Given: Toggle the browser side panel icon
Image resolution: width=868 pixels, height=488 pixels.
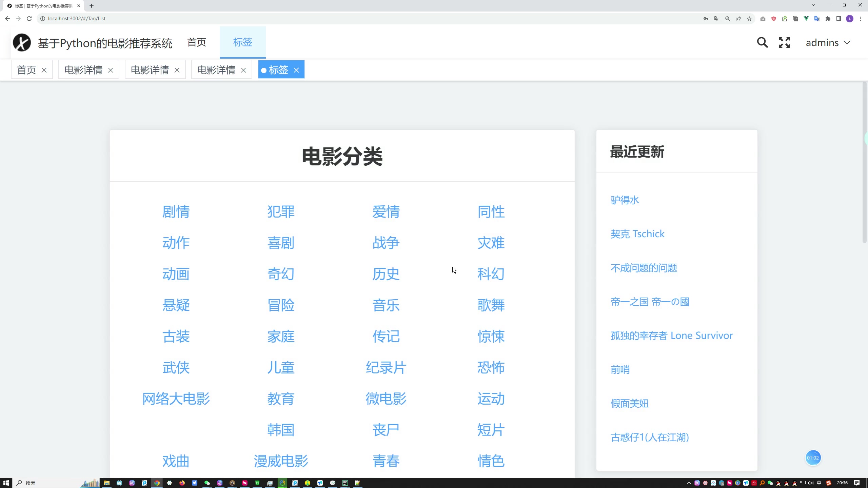Looking at the screenshot, I should [839, 19].
